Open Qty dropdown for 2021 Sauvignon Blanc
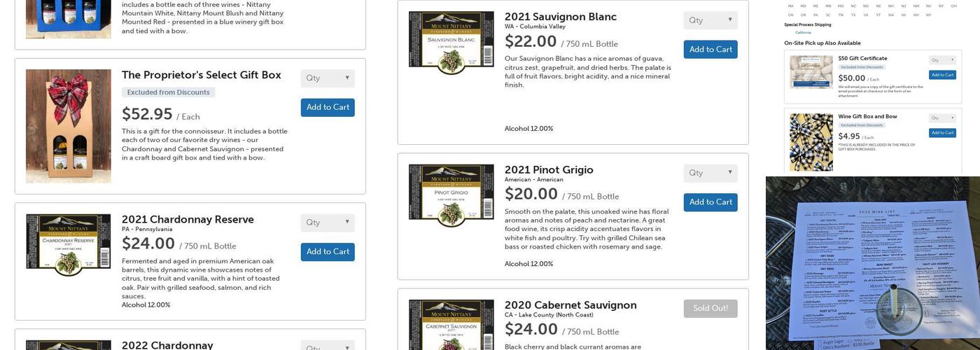This screenshot has height=350, width=980. click(x=710, y=20)
